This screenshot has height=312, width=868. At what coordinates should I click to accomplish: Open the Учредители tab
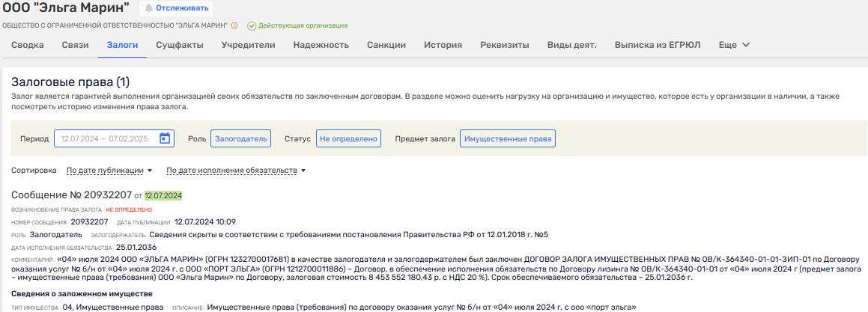coord(248,46)
